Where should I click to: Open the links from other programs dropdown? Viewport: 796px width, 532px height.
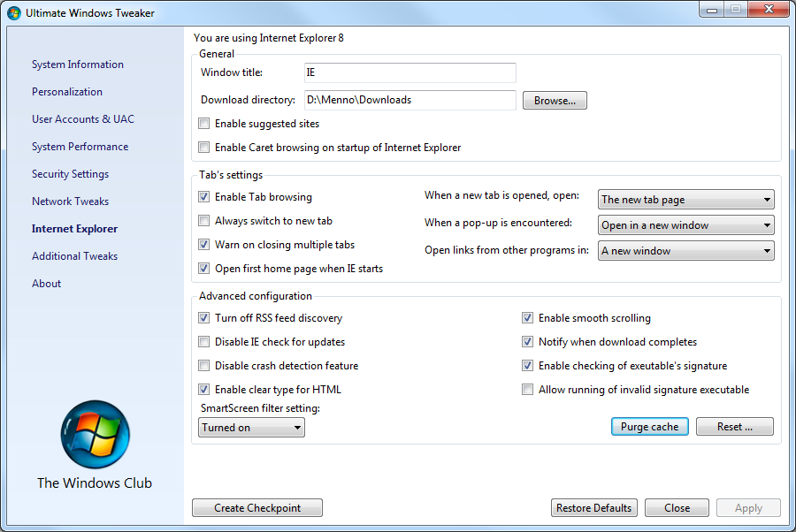pyautogui.click(x=685, y=250)
